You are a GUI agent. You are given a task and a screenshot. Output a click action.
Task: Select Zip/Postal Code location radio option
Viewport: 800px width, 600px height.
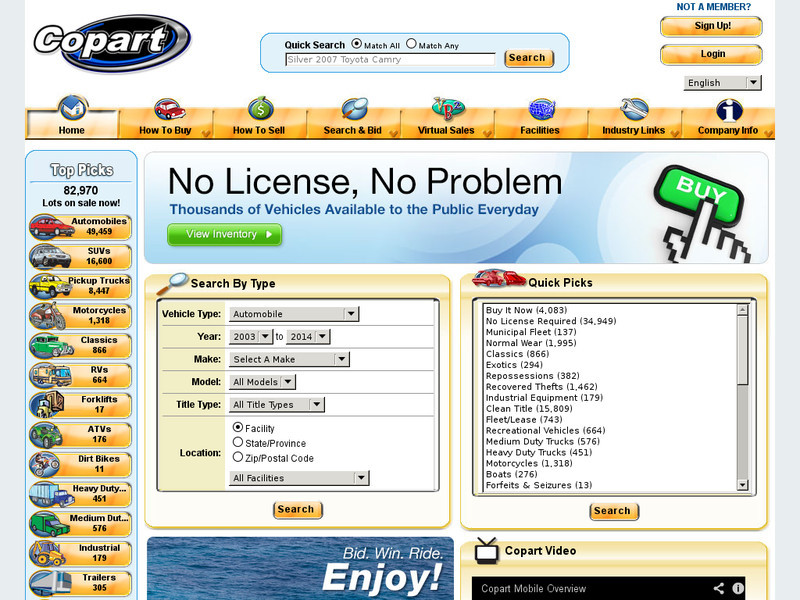(238, 457)
